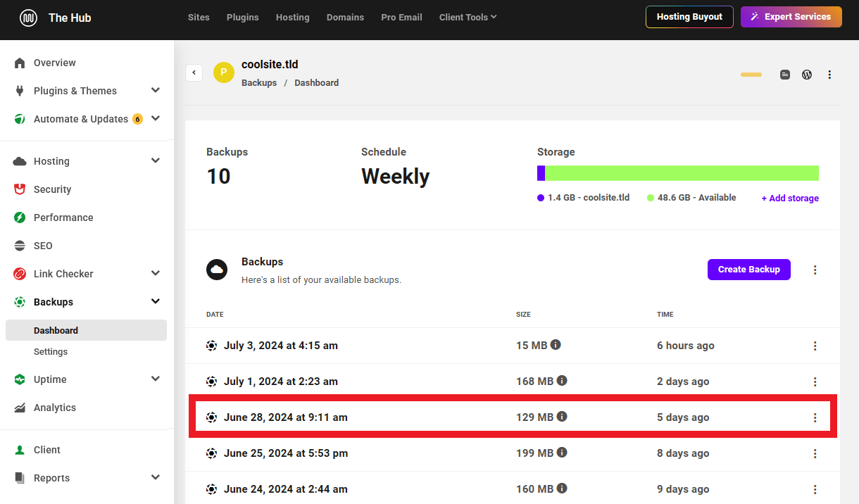Expand Plugins & Themes sidebar section
The image size is (859, 504).
pyautogui.click(x=156, y=91)
